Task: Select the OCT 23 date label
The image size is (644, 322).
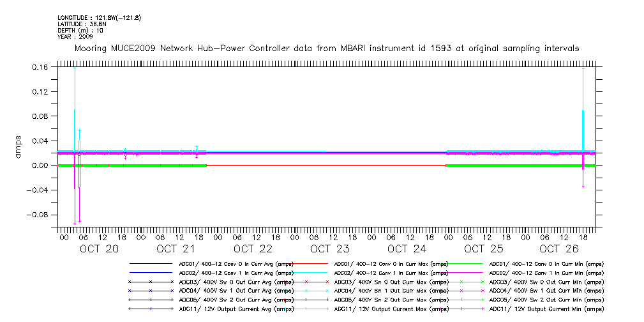Action: pyautogui.click(x=330, y=249)
